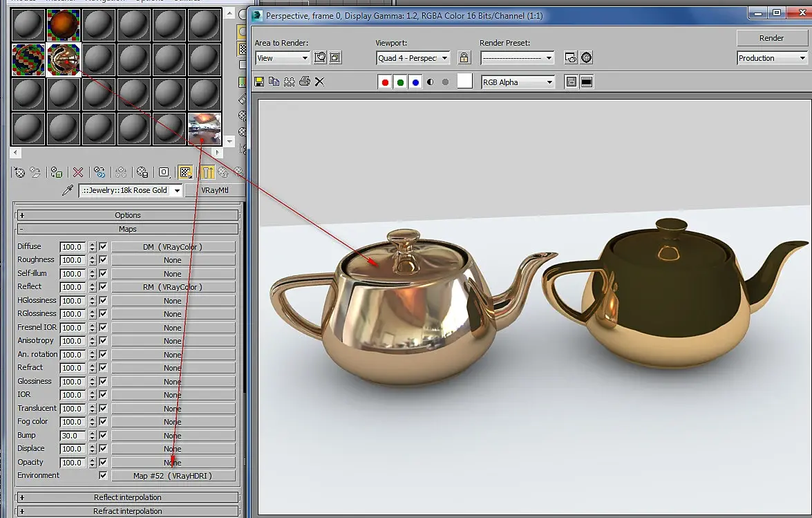
Task: Uncheck the Bump map checkbox
Action: pyautogui.click(x=103, y=436)
